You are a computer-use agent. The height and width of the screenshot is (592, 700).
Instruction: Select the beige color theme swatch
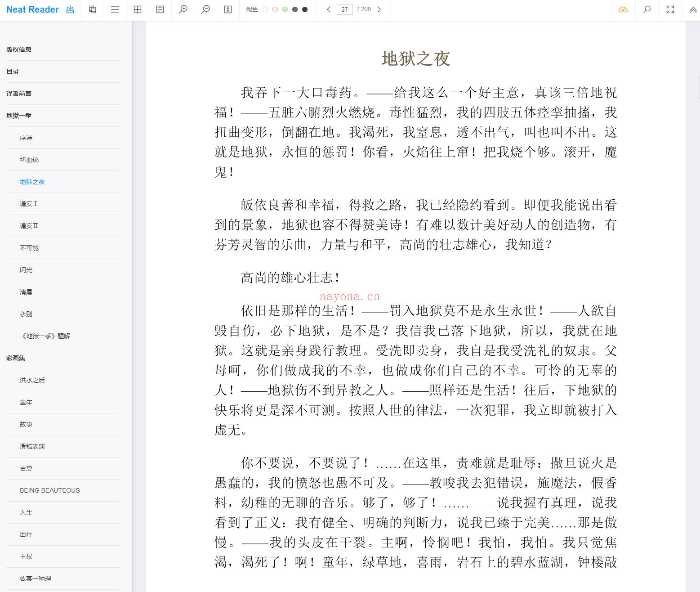pos(275,9)
